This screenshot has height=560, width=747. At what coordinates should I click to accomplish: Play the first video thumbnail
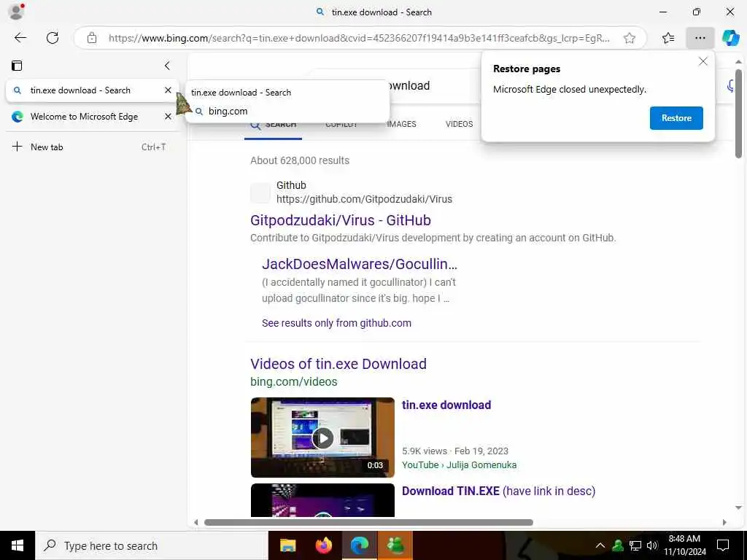322,437
